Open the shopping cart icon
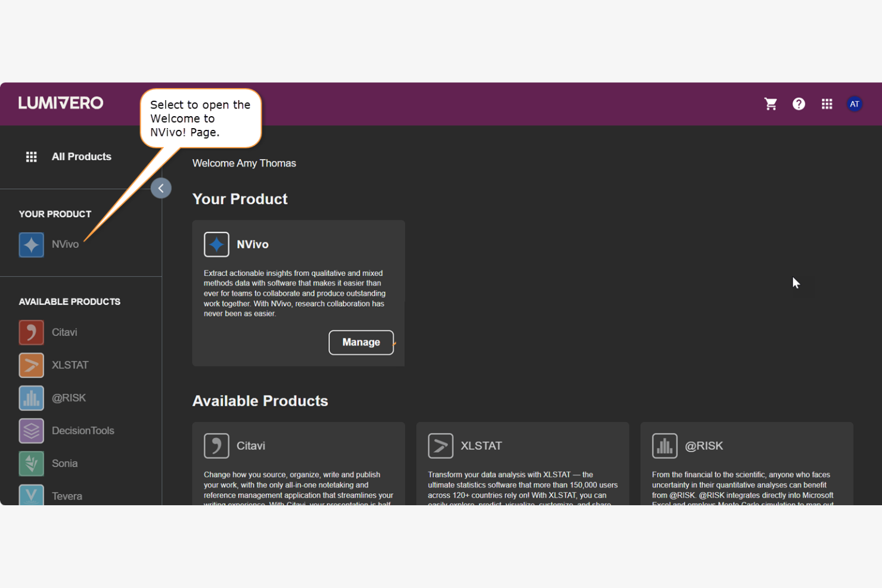This screenshot has width=882, height=588. 771,104
